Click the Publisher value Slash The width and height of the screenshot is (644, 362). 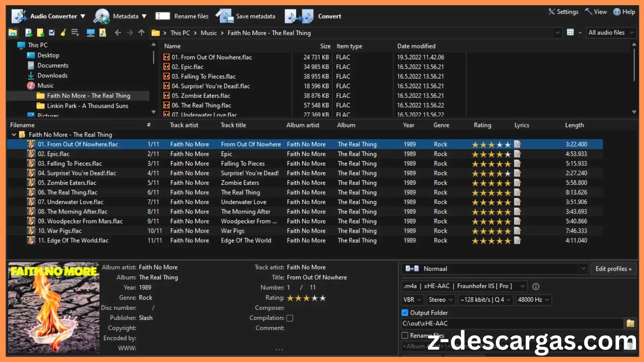tap(146, 318)
